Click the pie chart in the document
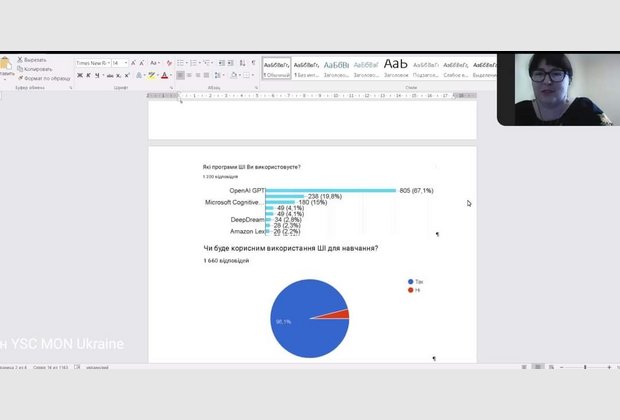This screenshot has height=420, width=620. (310, 318)
